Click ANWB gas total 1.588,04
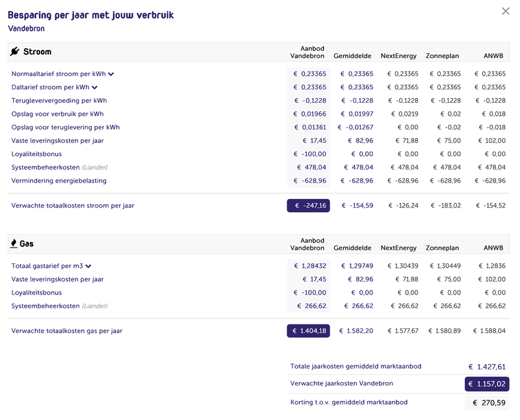This screenshot has width=520, height=420. [x=489, y=331]
